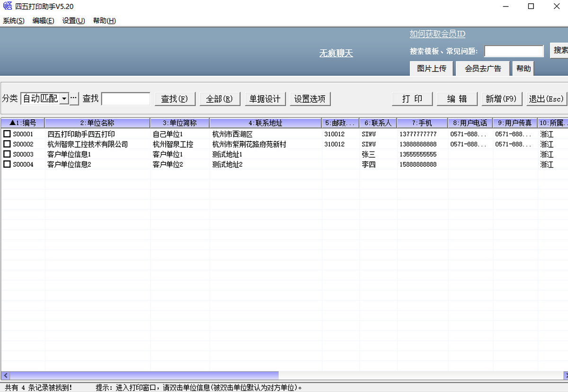The height and width of the screenshot is (392, 568).
Task: Open the 如何获取会员ID link
Action: point(437,34)
